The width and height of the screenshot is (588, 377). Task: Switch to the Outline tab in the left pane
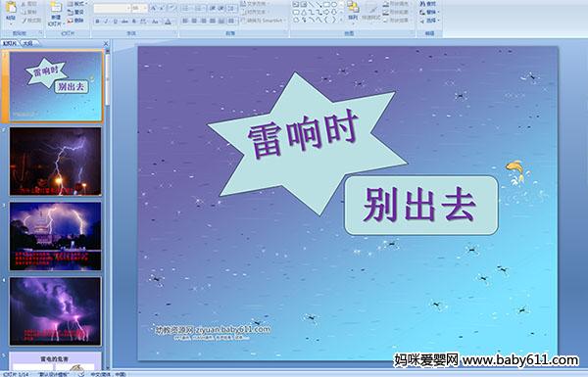pyautogui.click(x=28, y=43)
